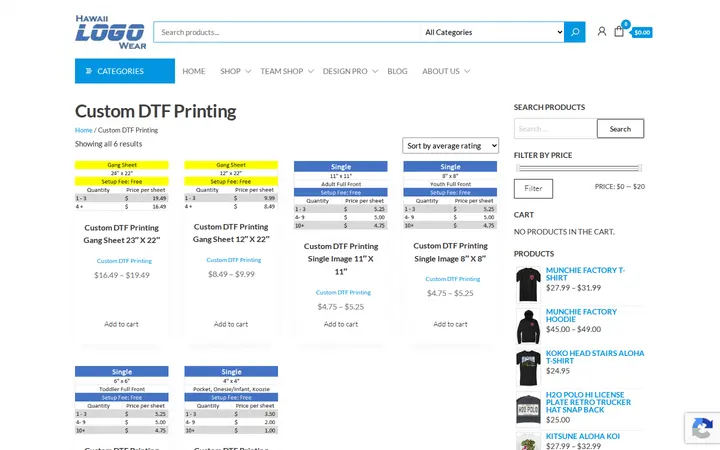Viewport: 720px width, 450px height.
Task: Click category link under Single Image 8" product
Action: (453, 279)
